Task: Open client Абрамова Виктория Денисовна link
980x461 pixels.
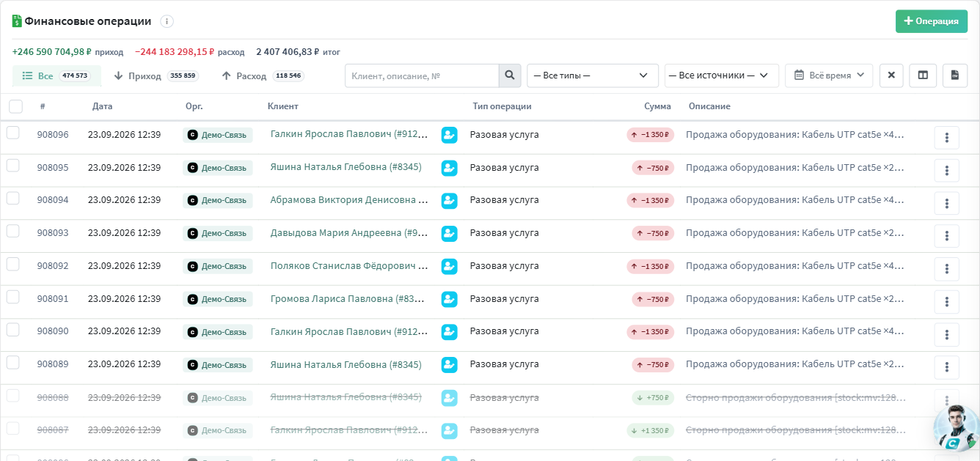Action: point(349,199)
